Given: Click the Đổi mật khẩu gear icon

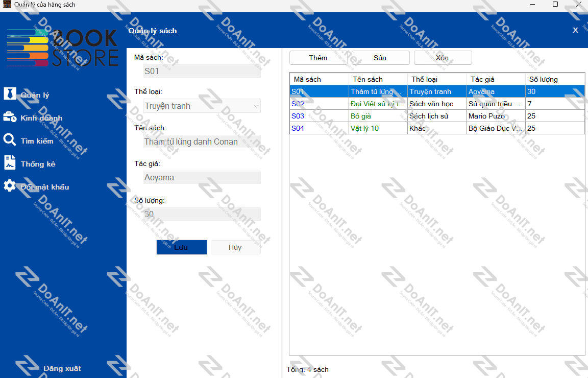Looking at the screenshot, I should [x=10, y=186].
